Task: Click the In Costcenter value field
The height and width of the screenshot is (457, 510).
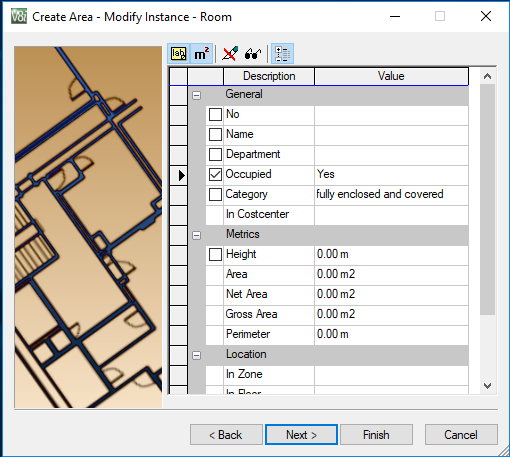Action: click(x=391, y=216)
